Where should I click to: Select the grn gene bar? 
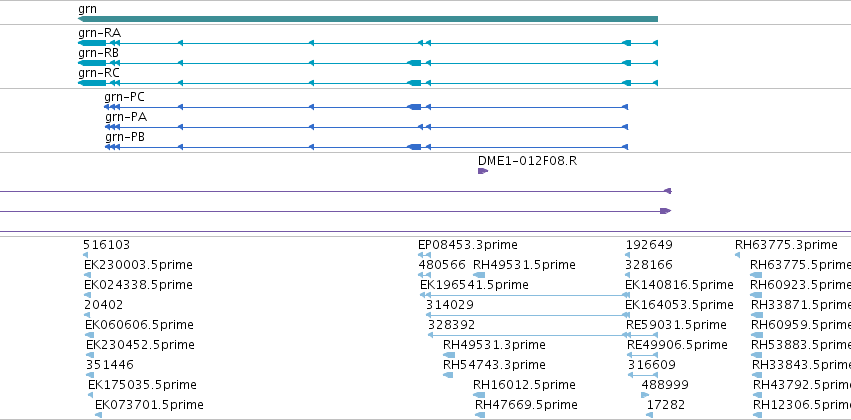pos(368,19)
